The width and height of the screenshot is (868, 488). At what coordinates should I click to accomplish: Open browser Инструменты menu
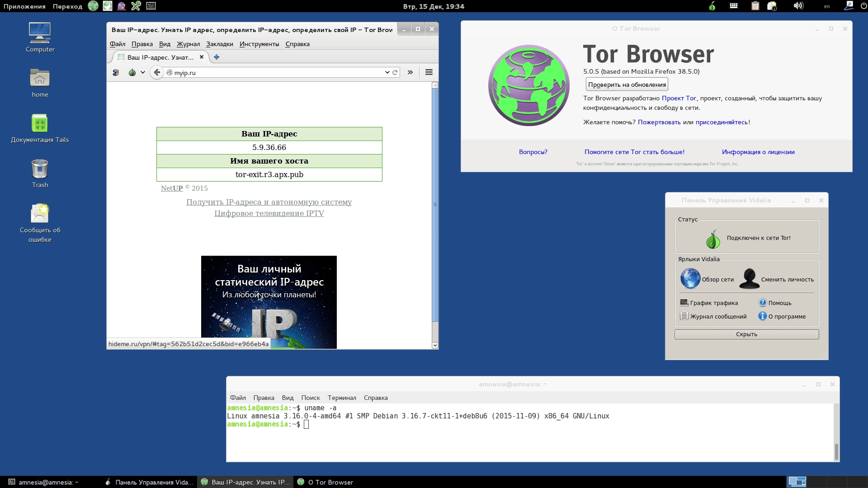pyautogui.click(x=259, y=44)
